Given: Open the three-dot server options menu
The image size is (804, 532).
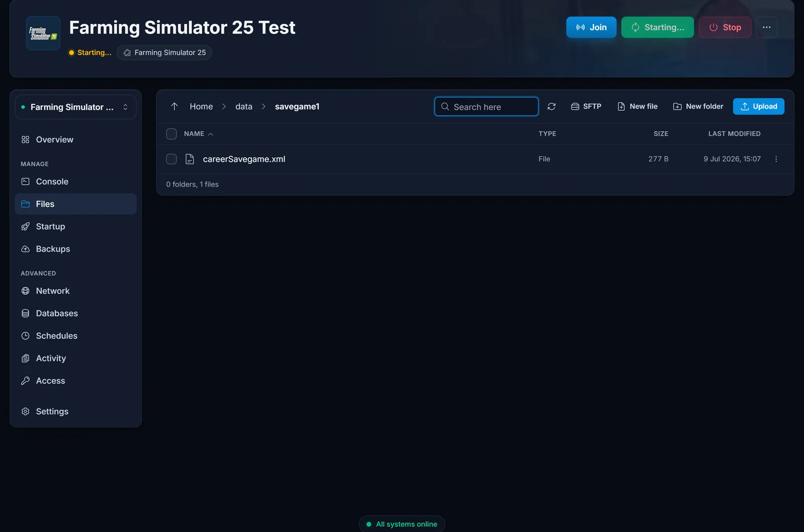Looking at the screenshot, I should (766, 27).
